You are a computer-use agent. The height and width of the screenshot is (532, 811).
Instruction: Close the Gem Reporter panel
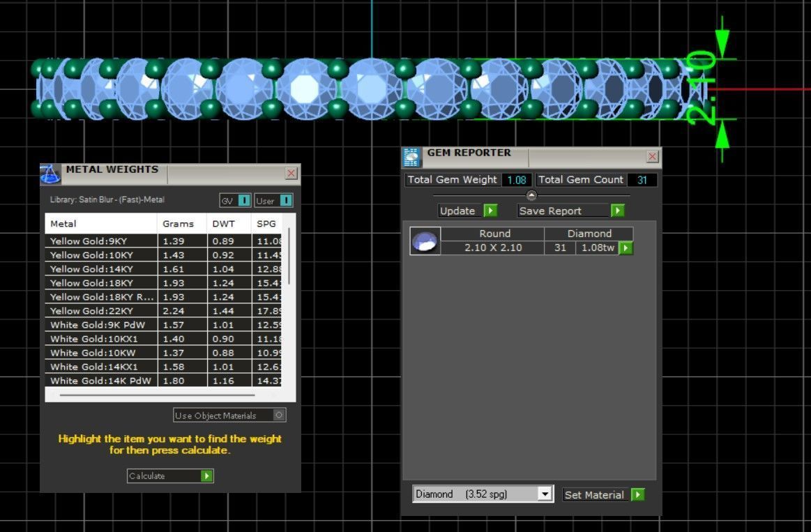coord(652,156)
